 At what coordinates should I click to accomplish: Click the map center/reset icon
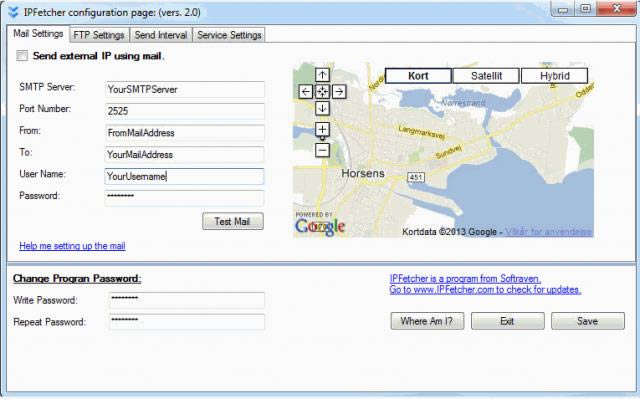(322, 92)
